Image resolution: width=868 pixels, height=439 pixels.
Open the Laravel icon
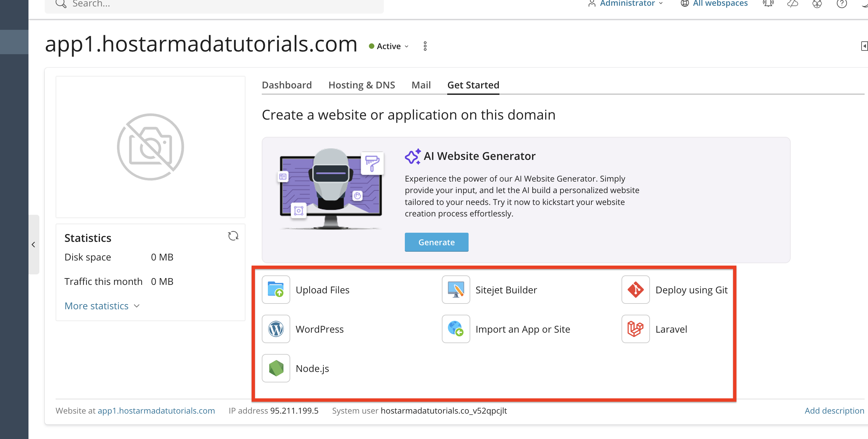tap(635, 329)
